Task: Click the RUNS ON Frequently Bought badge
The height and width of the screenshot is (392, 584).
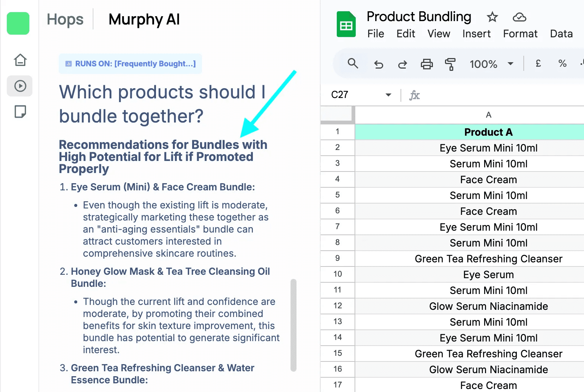Action: click(130, 64)
